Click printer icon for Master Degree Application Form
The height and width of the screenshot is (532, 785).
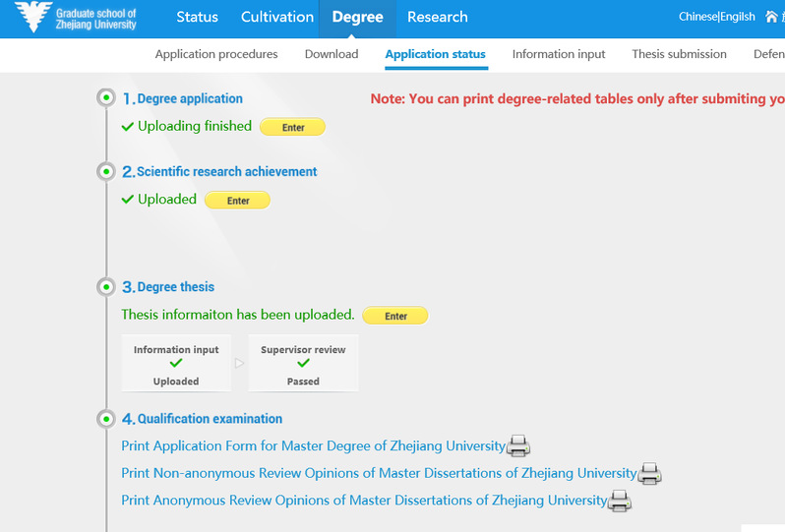pyautogui.click(x=518, y=445)
